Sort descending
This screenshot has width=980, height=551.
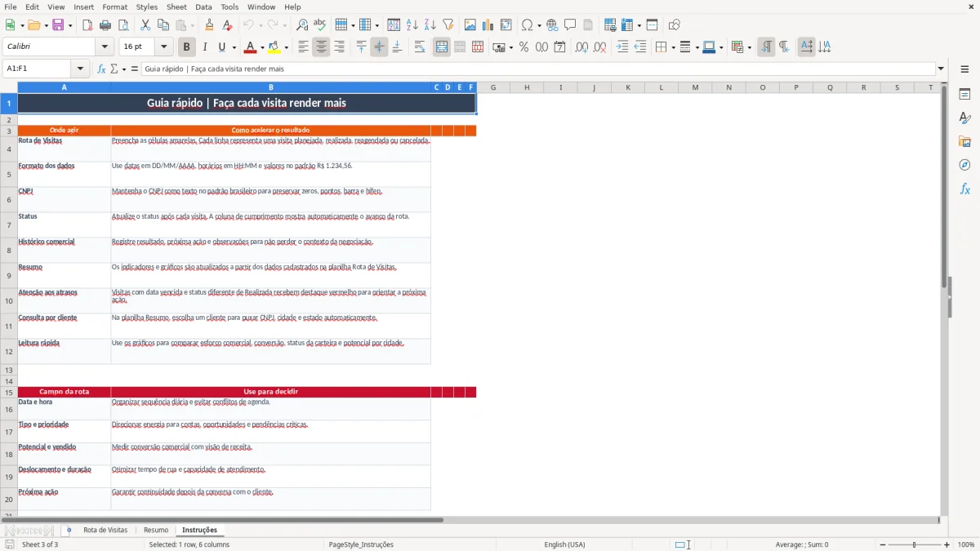[430, 25]
